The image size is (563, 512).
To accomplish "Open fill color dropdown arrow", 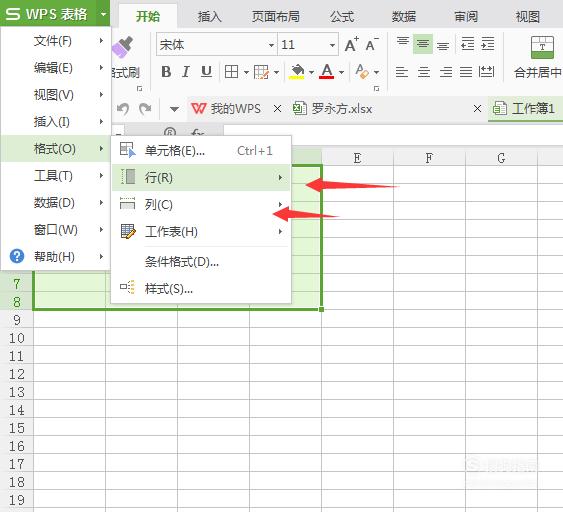I will pos(311,72).
